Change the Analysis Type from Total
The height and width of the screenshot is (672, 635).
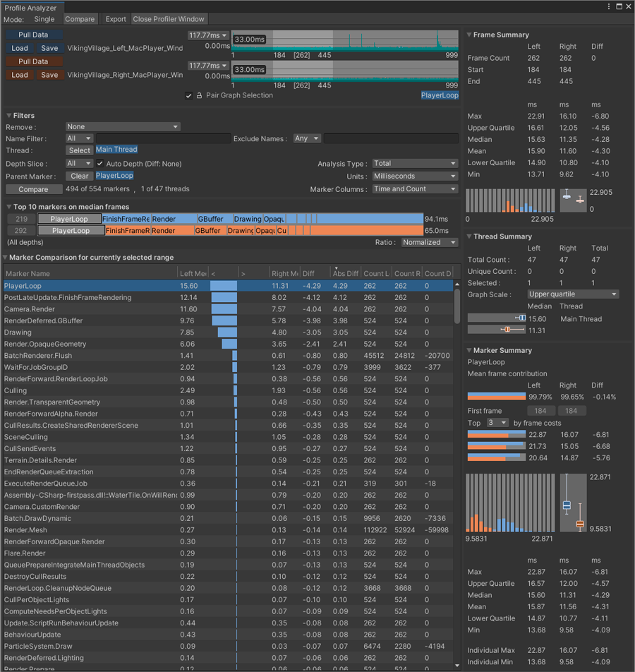tap(415, 162)
